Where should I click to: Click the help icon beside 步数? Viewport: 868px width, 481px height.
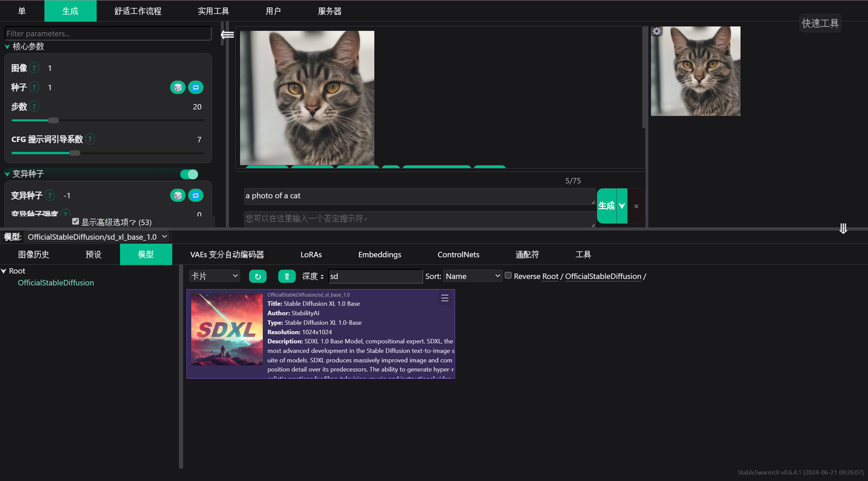click(34, 107)
